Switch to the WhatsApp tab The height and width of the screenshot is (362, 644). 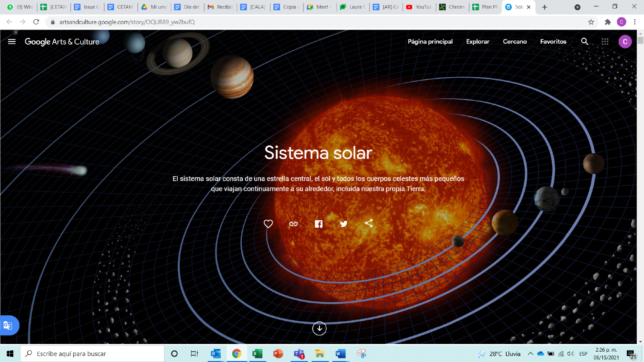(20, 7)
